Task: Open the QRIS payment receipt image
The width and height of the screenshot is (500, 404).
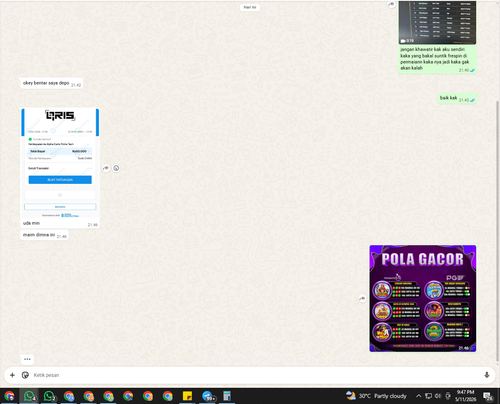Action: tap(60, 163)
